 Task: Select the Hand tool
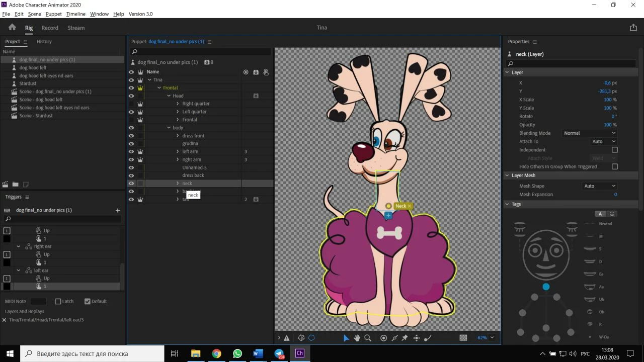click(357, 338)
